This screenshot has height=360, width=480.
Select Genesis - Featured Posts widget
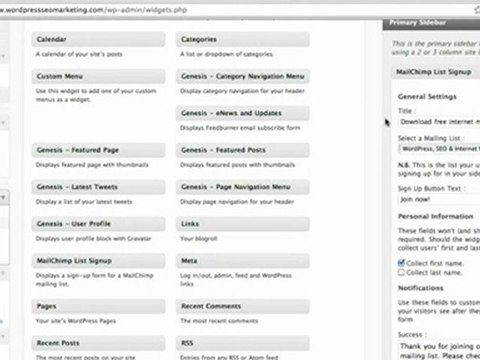point(243,150)
